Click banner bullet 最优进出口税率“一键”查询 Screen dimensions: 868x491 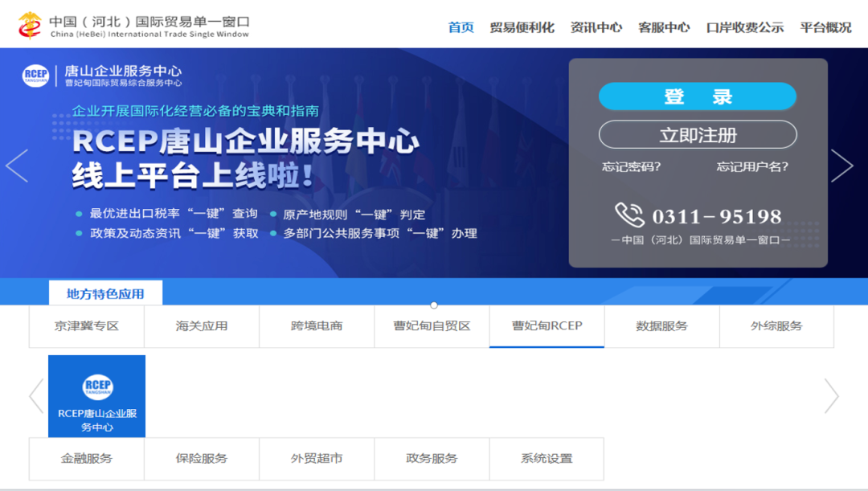click(x=174, y=214)
